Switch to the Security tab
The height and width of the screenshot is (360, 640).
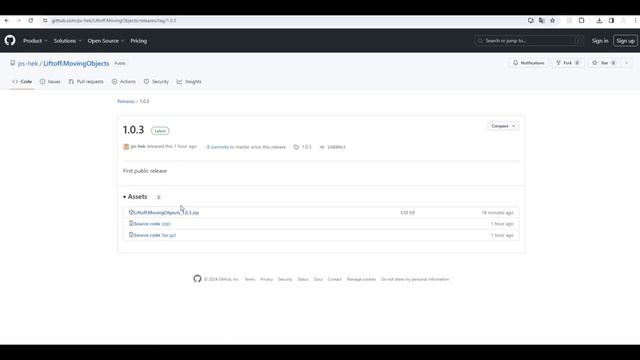tap(156, 82)
